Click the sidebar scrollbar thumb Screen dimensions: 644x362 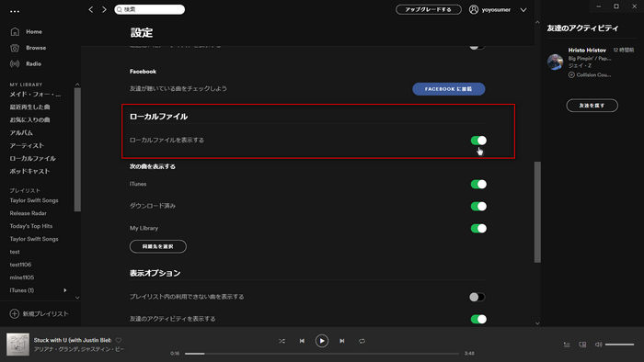(x=77, y=150)
